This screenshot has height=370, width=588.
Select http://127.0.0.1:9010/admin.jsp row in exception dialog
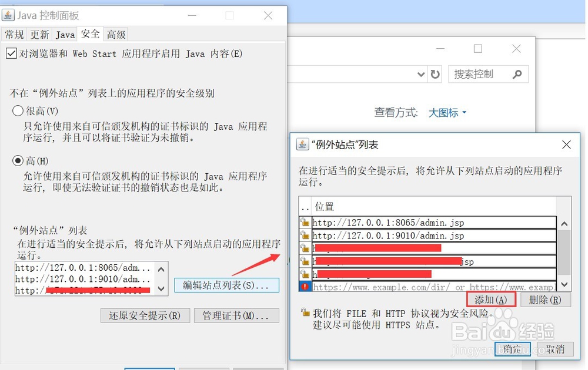(x=434, y=236)
